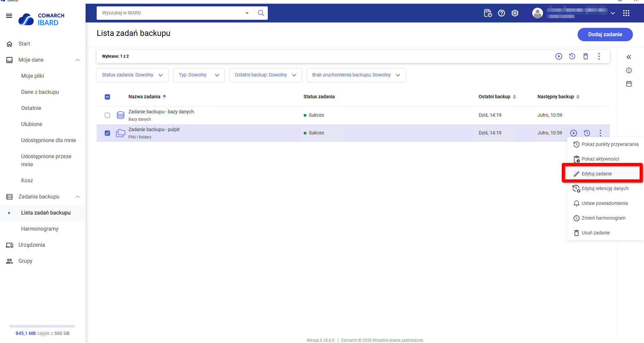Click the Wyszukaj w IBARD search field
The width and height of the screenshot is (644, 343).
[x=171, y=13]
